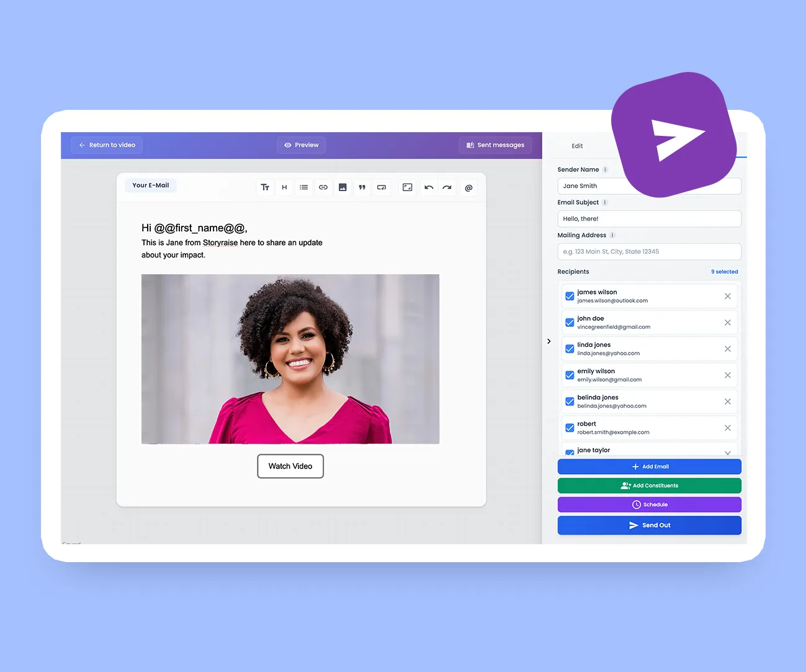Image resolution: width=806 pixels, height=672 pixels.
Task: Open the email Preview
Action: click(302, 145)
